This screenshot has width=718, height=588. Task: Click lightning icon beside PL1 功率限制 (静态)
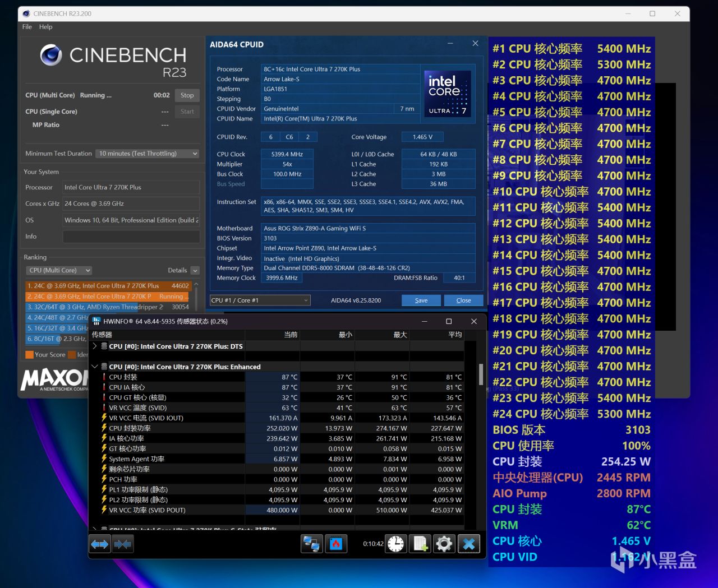click(104, 489)
